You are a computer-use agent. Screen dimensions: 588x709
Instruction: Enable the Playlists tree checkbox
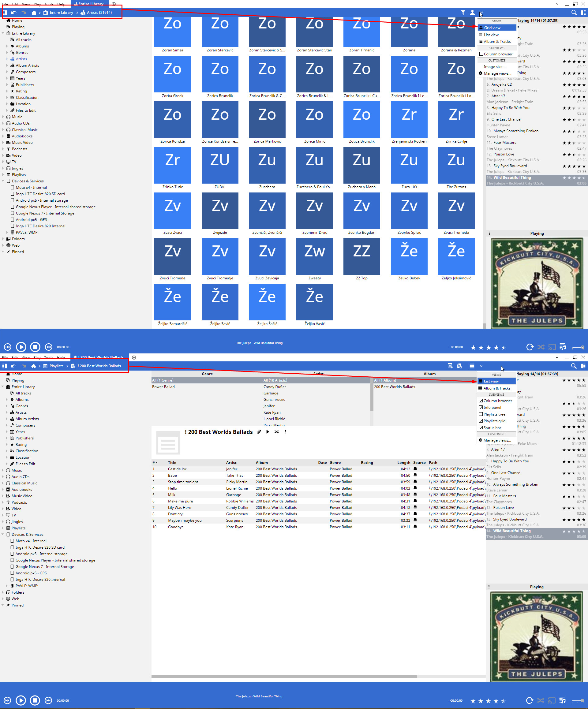pyautogui.click(x=481, y=414)
